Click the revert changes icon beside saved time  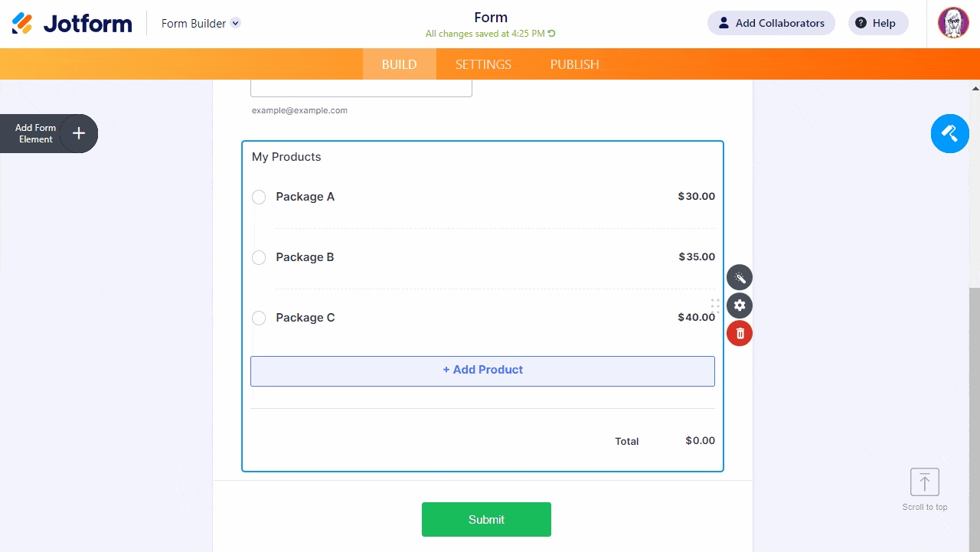coord(552,34)
